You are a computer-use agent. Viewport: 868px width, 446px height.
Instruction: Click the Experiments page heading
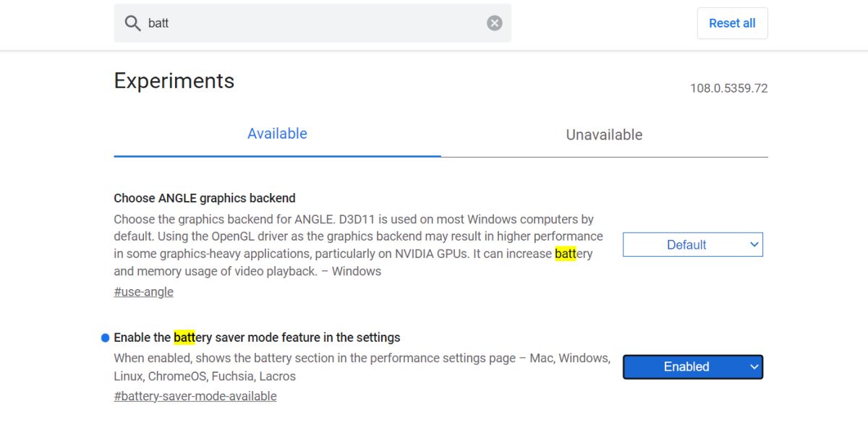[174, 80]
